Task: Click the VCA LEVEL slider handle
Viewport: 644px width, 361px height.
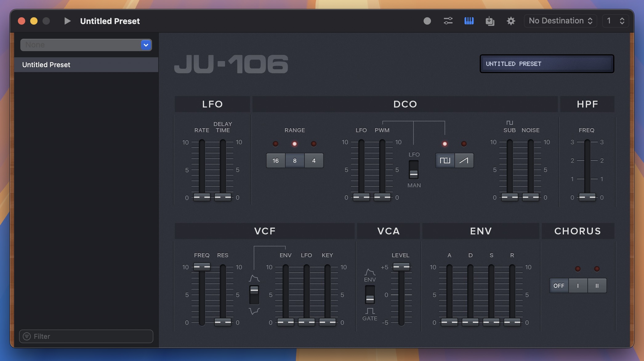Action: (x=401, y=266)
